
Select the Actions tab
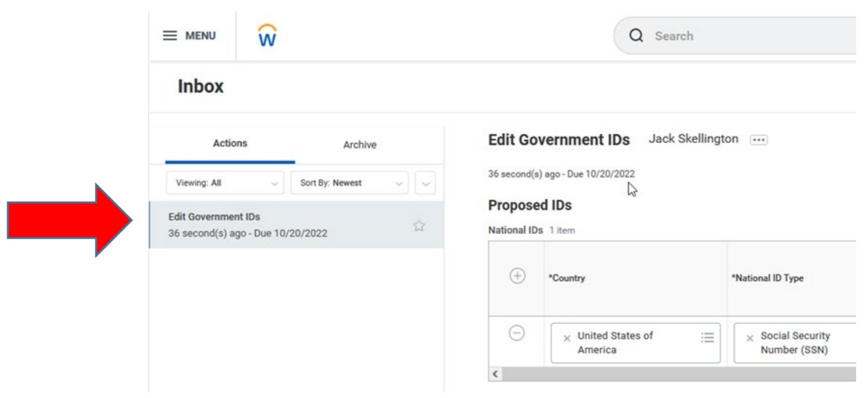coord(230,143)
